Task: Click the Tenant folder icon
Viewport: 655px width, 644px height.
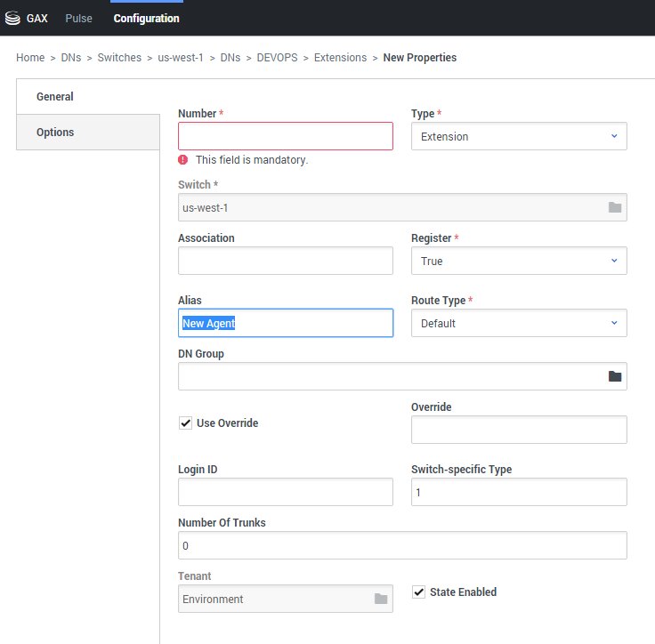Action: 381,599
